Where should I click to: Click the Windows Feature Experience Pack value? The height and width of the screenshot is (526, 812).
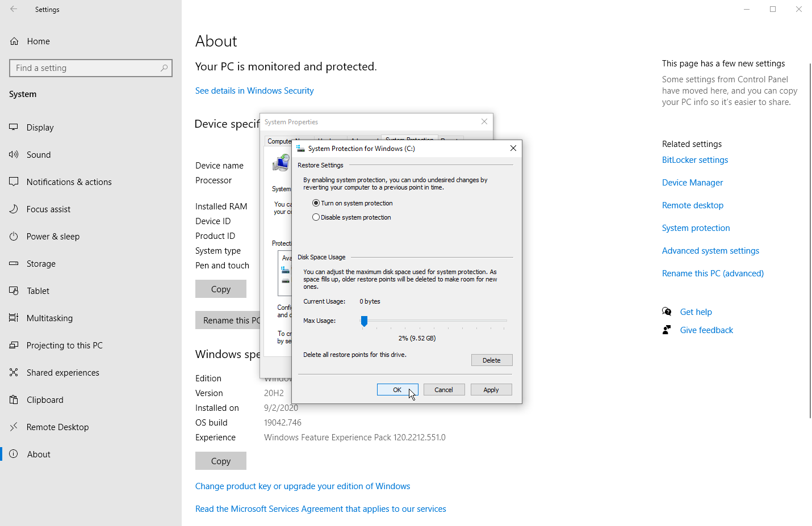(x=355, y=437)
